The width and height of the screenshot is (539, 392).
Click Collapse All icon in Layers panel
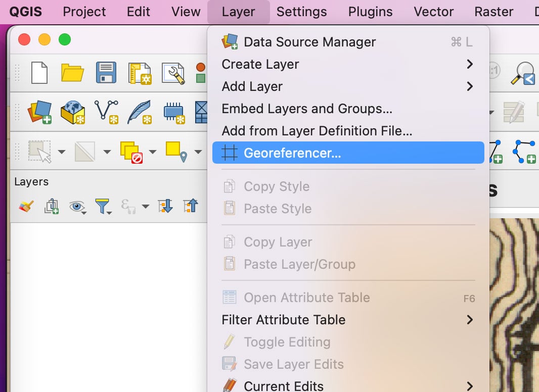[x=191, y=206]
